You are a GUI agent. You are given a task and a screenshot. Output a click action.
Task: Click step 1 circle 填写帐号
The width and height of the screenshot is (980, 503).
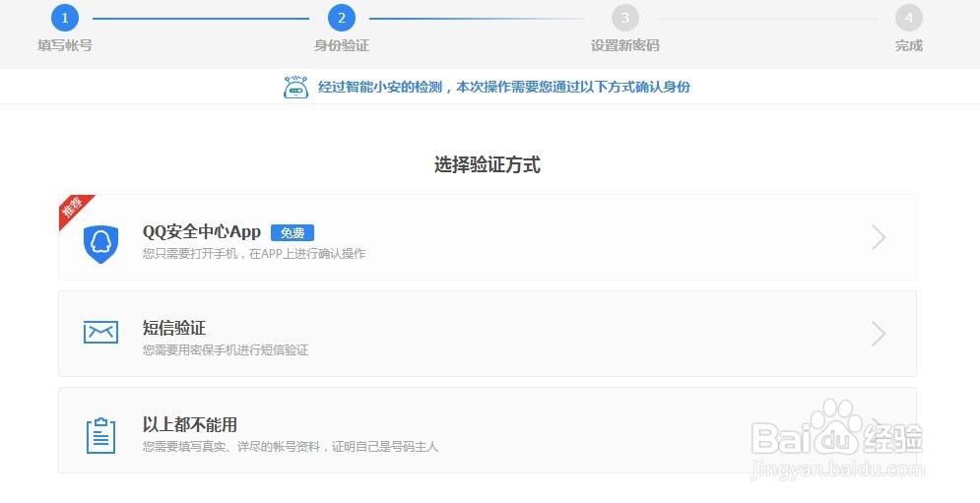pyautogui.click(x=65, y=18)
